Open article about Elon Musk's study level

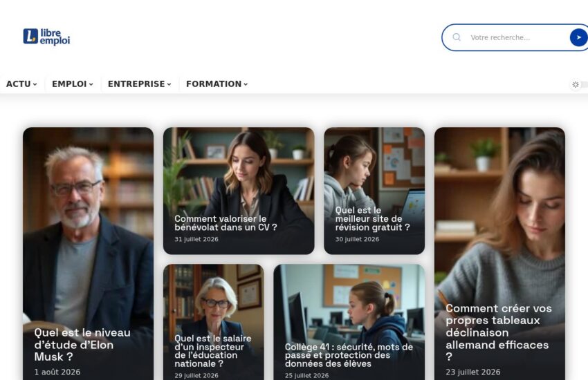tap(82, 345)
